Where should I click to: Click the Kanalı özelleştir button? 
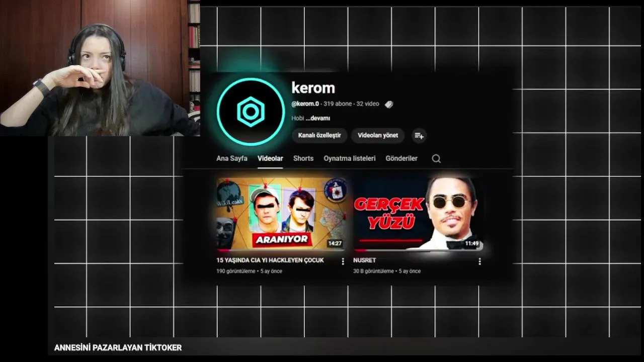[x=319, y=135]
